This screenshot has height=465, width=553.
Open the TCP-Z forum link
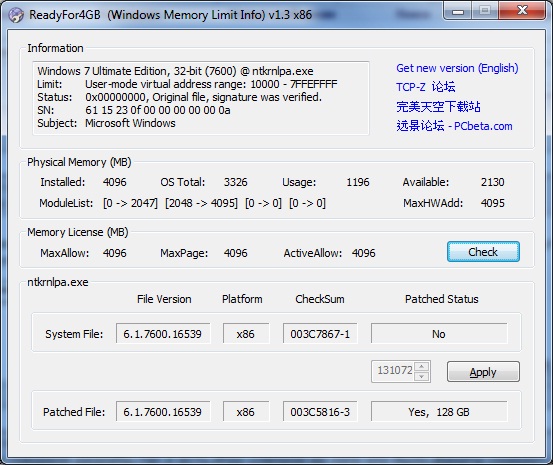pos(425,87)
